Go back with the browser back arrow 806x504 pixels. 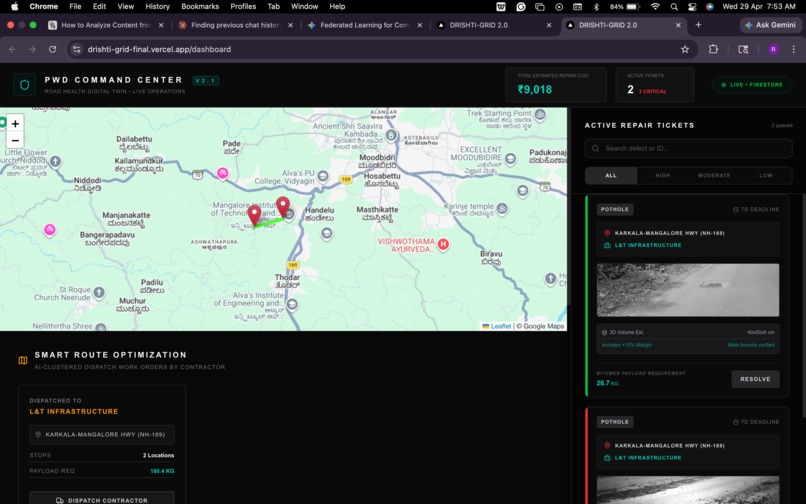coord(12,49)
